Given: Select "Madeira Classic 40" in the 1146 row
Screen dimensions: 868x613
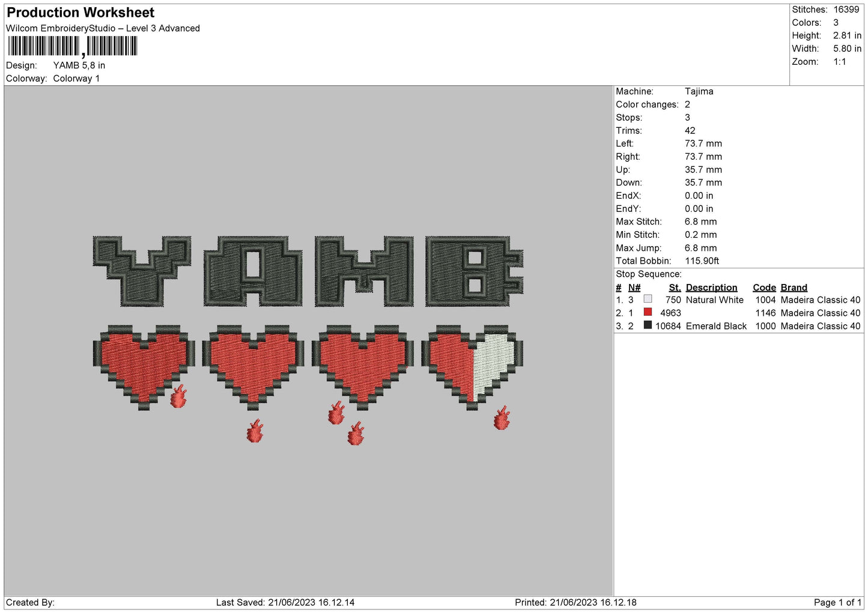Looking at the screenshot, I should 821,313.
